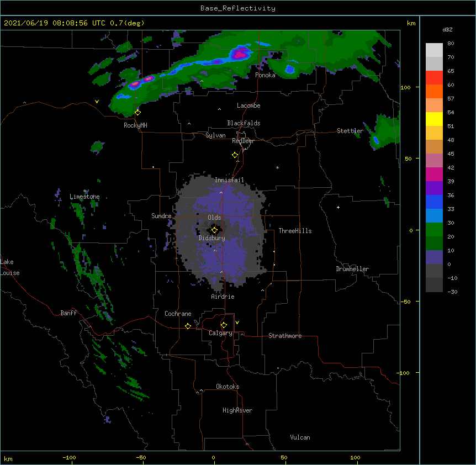Viewport: 476px width, 465px height.
Task: Click the Innisfail city label
Action: point(229,180)
